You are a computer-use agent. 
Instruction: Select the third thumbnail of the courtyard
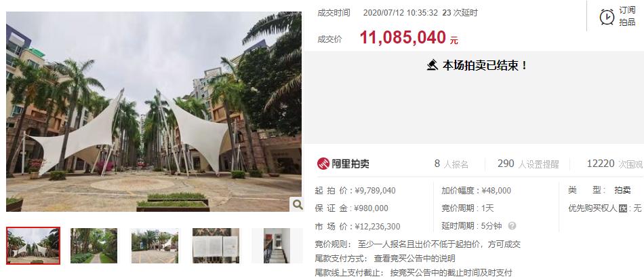pos(155,246)
